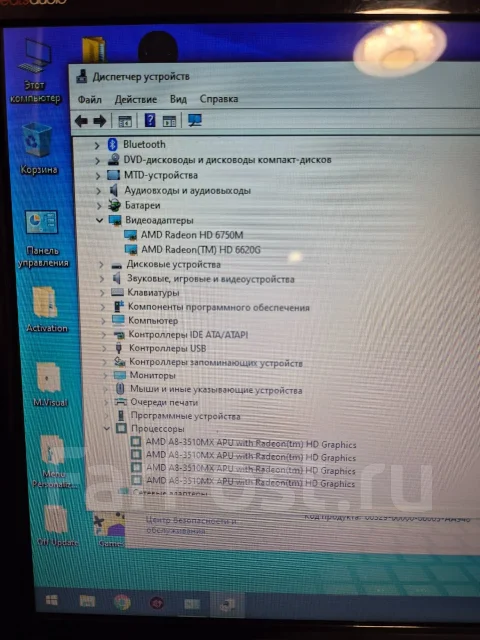Image resolution: width=480 pixels, height=640 pixels.
Task: Open the Вид menu
Action: (178, 99)
